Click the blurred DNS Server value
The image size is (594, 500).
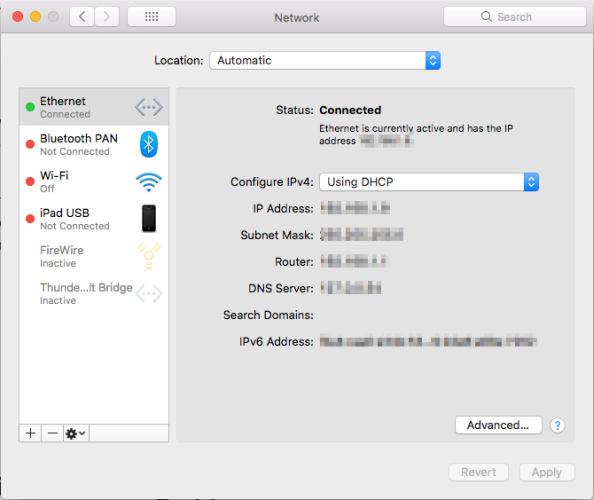pyautogui.click(x=351, y=288)
